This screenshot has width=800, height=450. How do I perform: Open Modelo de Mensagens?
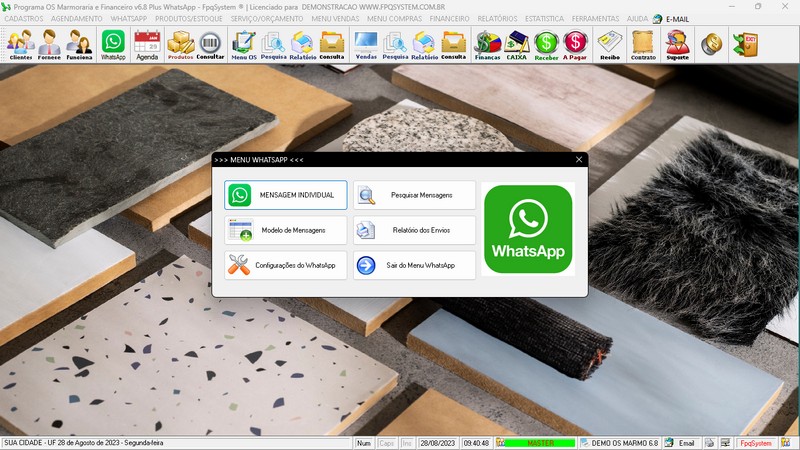pos(286,230)
